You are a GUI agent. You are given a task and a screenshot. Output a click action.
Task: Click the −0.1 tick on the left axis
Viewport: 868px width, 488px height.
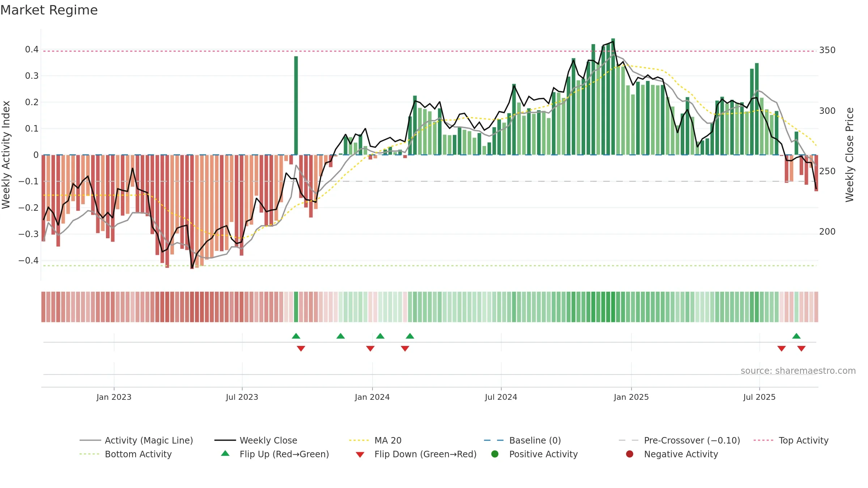29,181
